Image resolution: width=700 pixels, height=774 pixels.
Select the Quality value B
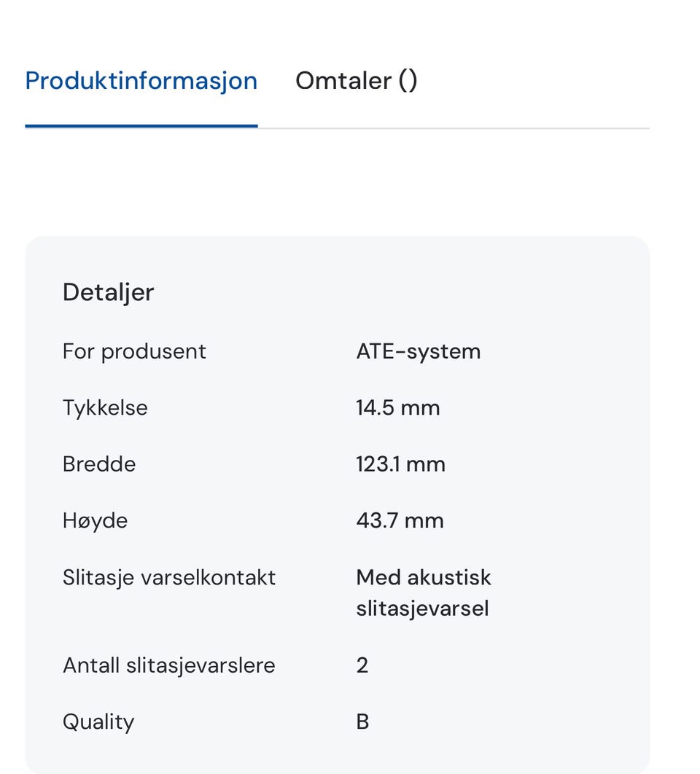tap(362, 722)
